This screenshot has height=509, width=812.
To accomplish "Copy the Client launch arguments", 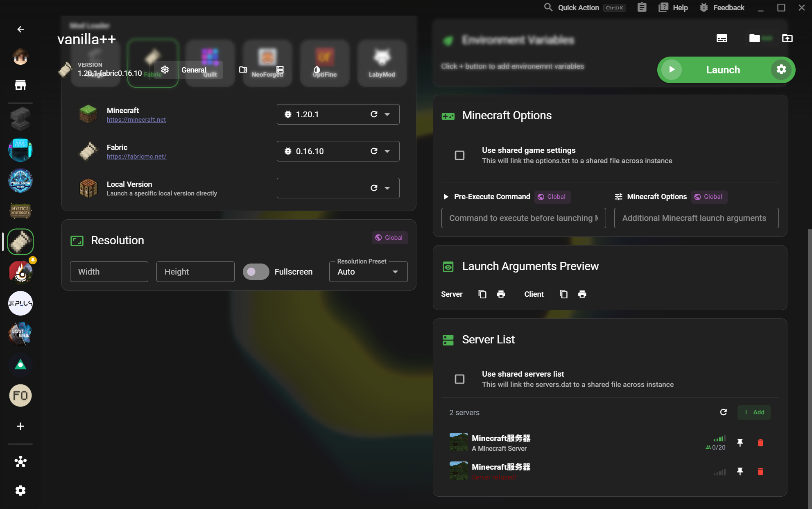I will (563, 294).
